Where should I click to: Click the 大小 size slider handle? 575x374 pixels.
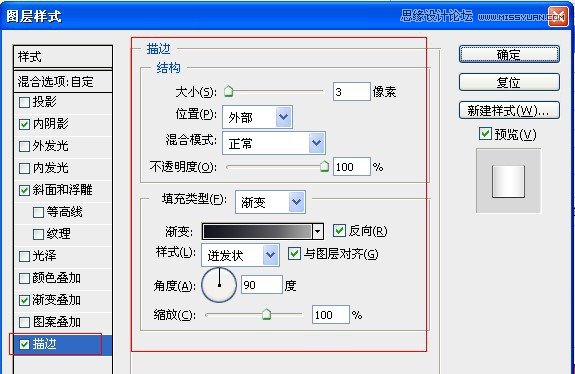point(228,91)
